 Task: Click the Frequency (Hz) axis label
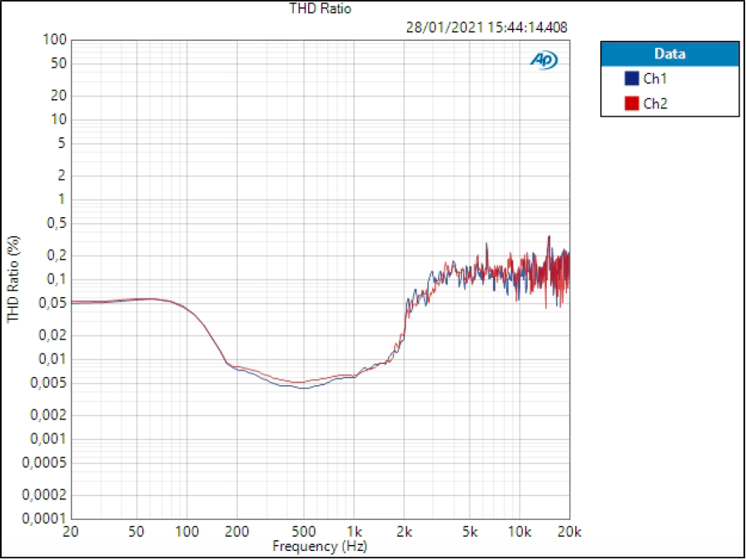[320, 546]
